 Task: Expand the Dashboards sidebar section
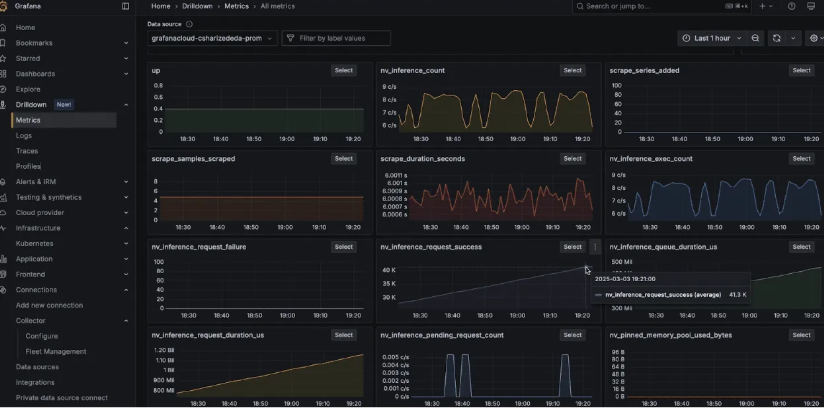tap(126, 74)
